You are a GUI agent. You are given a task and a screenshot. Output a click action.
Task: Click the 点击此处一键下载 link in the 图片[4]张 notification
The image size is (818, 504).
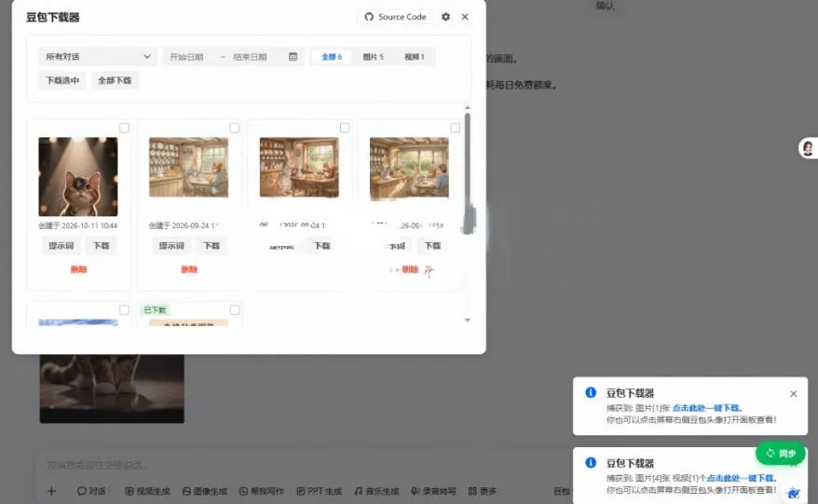pos(740,478)
